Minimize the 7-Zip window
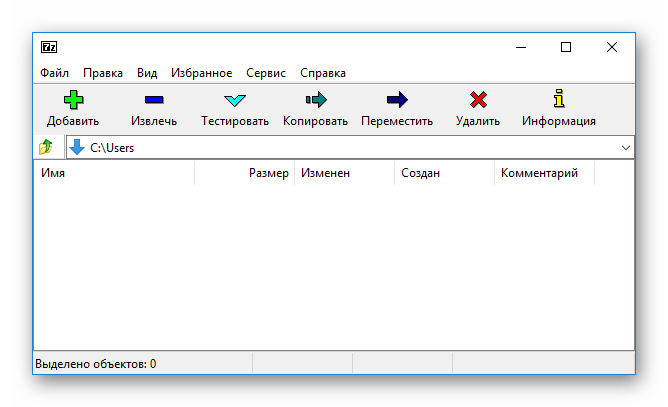 click(x=521, y=47)
